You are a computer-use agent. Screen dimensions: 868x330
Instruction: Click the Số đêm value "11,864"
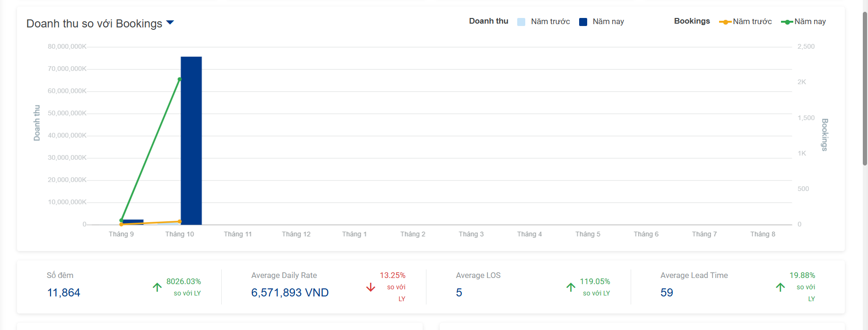pyautogui.click(x=64, y=293)
